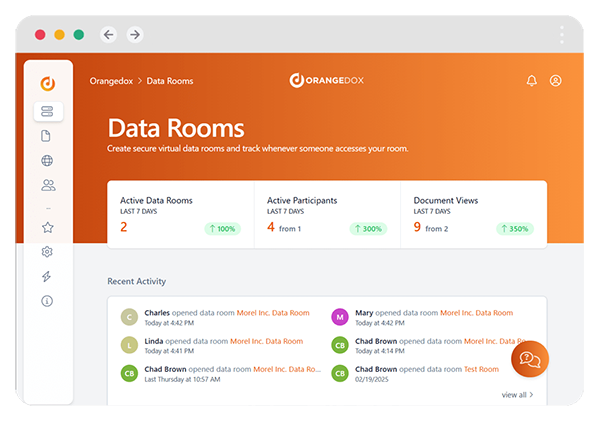600x421 pixels.
Task: Open the user account profile icon
Action: 556,81
